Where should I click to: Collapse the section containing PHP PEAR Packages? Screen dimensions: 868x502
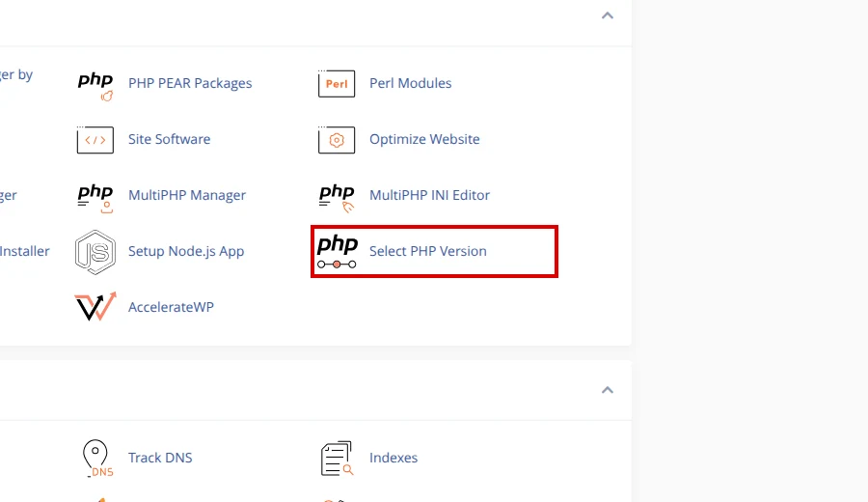click(x=608, y=15)
